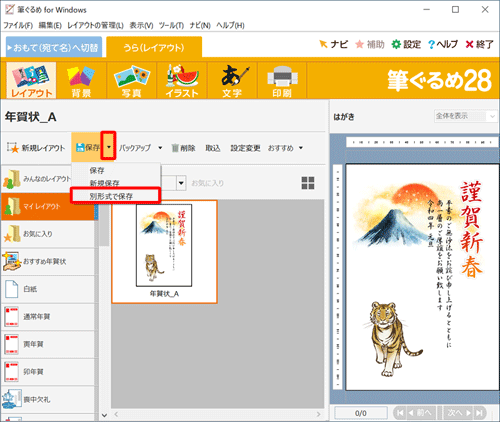Click the category list scroll down arrow

[x=104, y=415]
